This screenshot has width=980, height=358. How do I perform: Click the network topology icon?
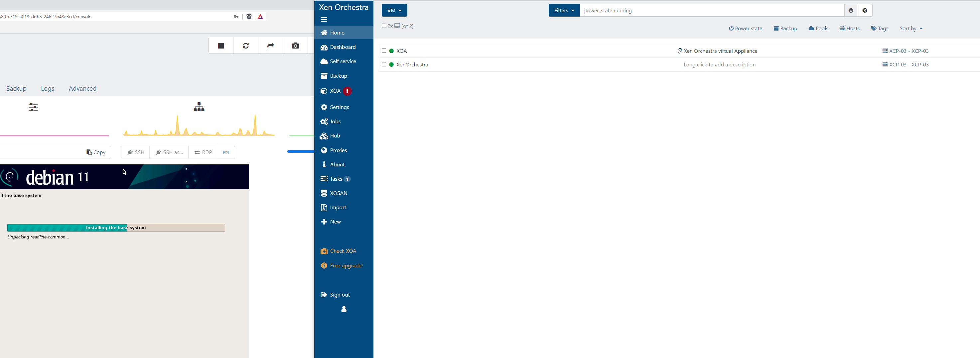pyautogui.click(x=199, y=107)
